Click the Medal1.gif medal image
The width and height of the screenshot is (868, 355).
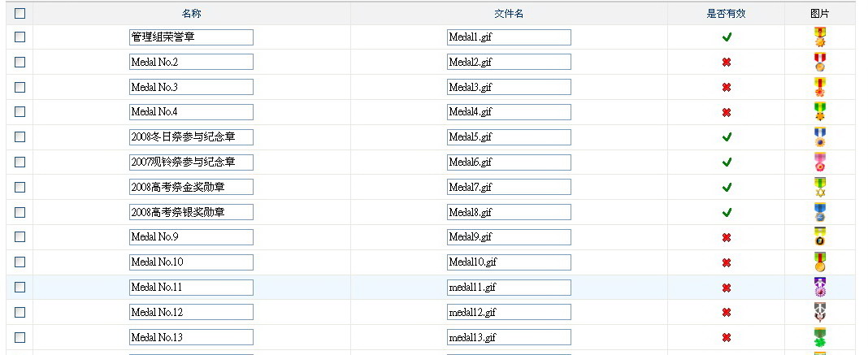(820, 37)
